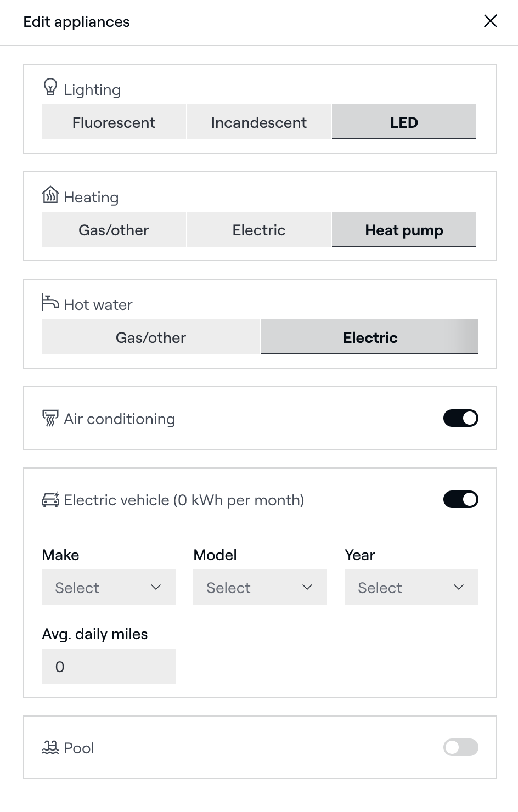The image size is (518, 812).
Task: Click the Lighting lightbulb icon
Action: point(50,87)
